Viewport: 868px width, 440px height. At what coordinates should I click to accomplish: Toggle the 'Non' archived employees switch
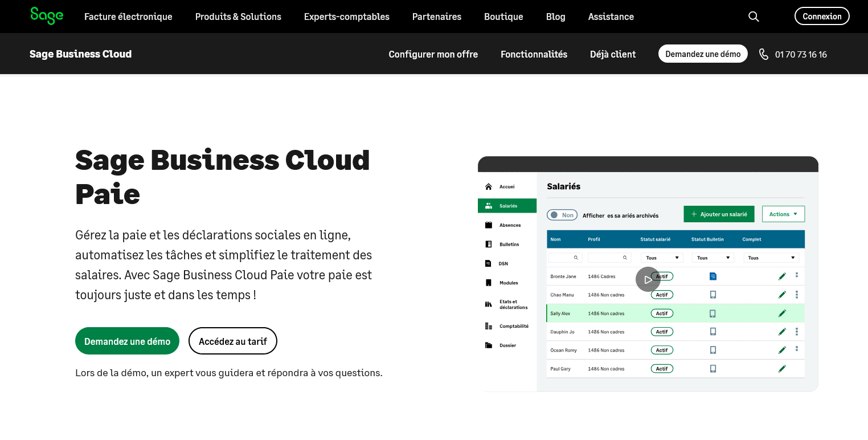pyautogui.click(x=562, y=215)
